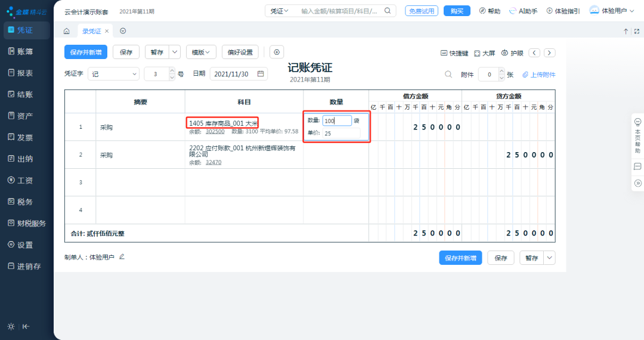Viewport: 644px width, 340px height.
Task: Open the AI助手 assistant
Action: (x=524, y=11)
